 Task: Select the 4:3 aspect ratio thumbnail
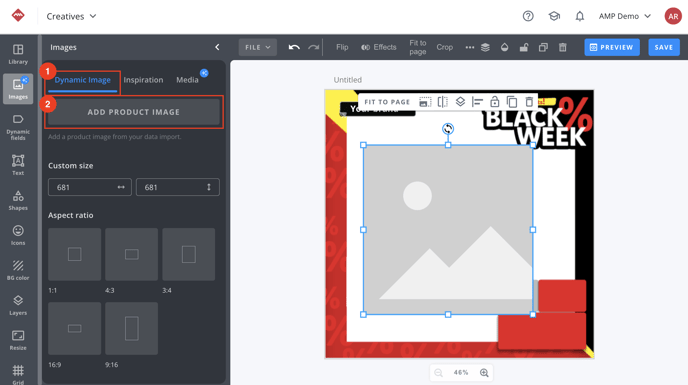[132, 254]
